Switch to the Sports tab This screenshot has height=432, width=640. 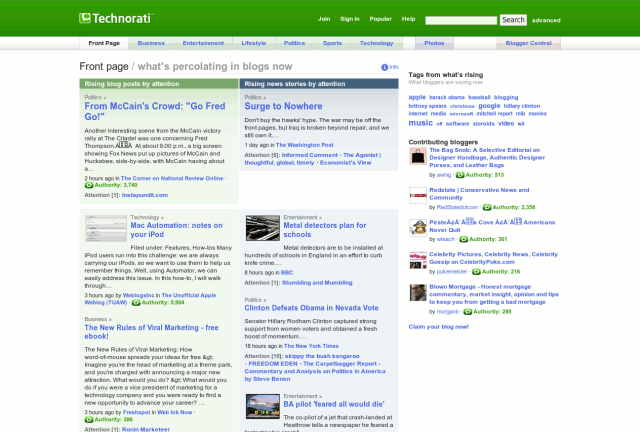[332, 43]
